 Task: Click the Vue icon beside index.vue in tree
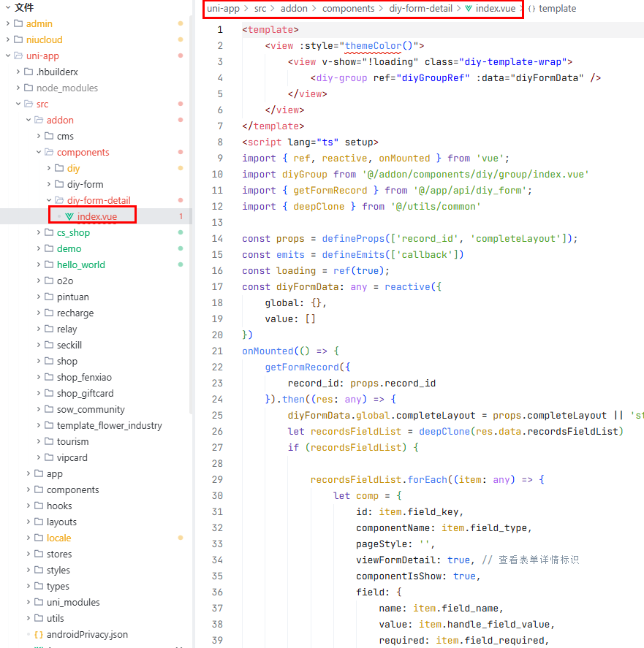(69, 216)
